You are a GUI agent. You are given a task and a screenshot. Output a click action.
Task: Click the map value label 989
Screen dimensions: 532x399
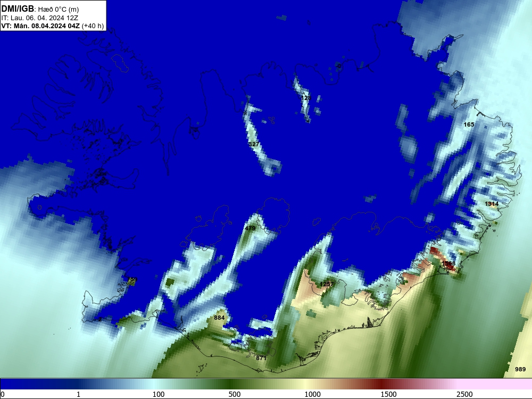[520, 369]
